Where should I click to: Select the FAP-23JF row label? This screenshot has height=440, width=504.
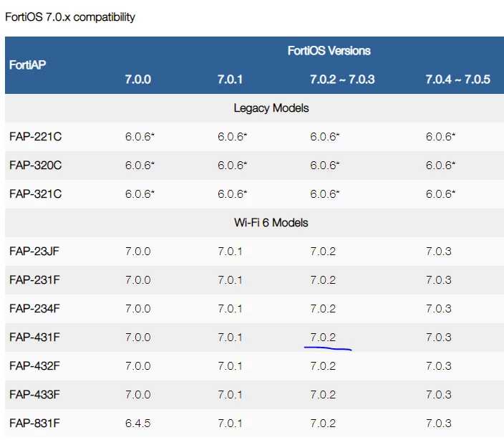click(x=34, y=252)
